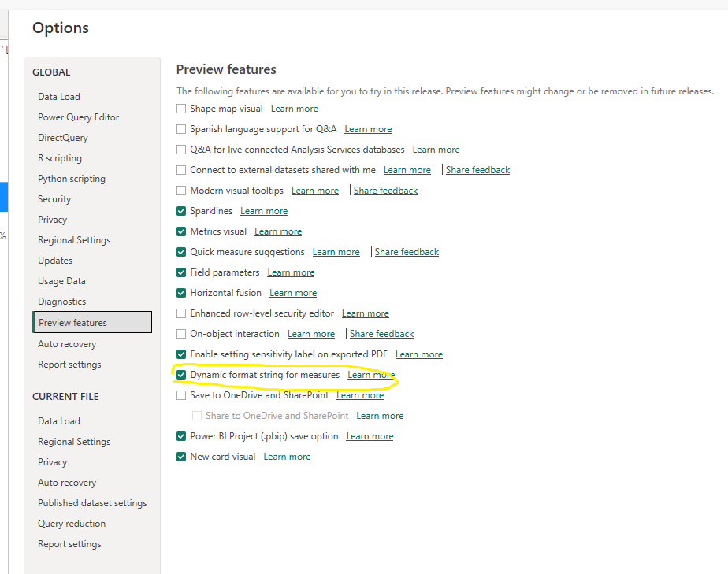
Task: Open Learn more for Modern visual tooltips
Action: coord(315,191)
